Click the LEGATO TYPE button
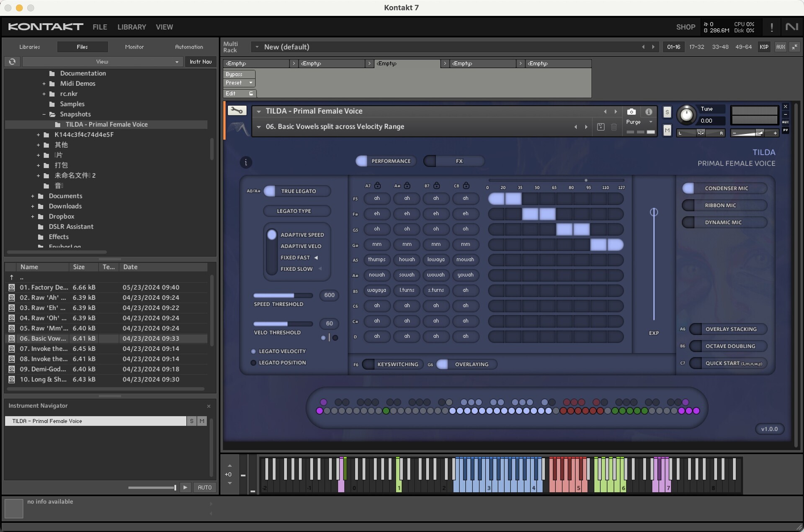 tap(296, 211)
